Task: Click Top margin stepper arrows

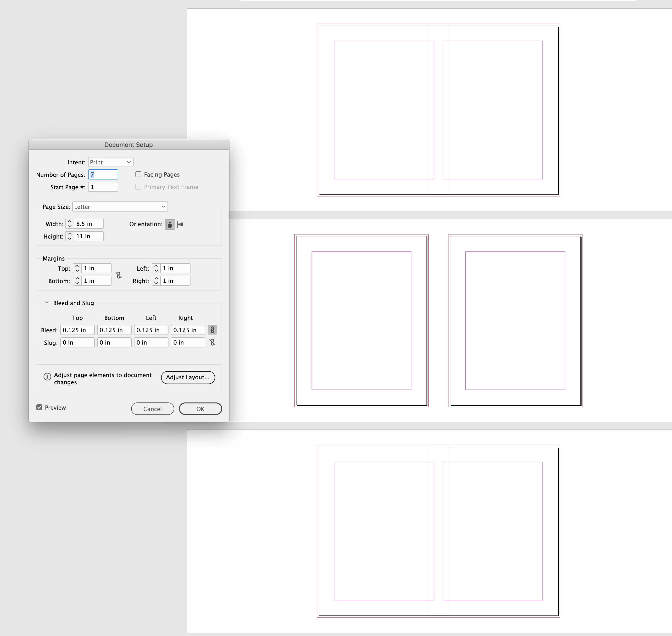Action: 77,268
